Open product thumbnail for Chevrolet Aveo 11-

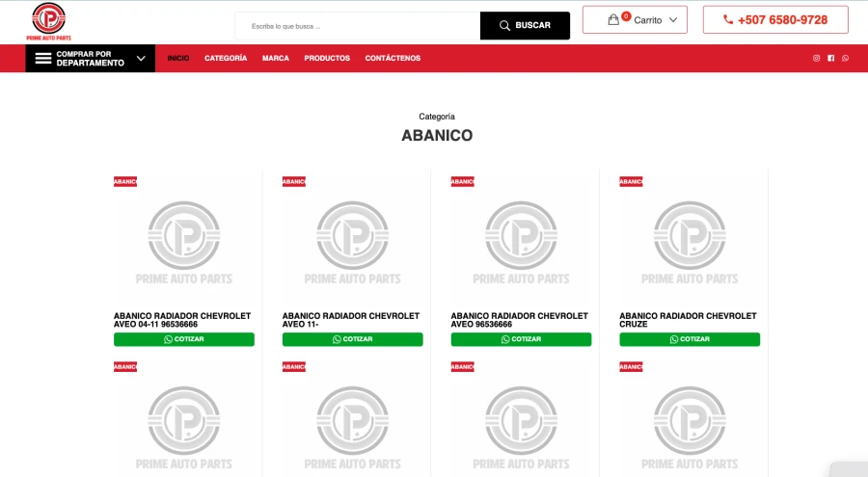pos(353,243)
